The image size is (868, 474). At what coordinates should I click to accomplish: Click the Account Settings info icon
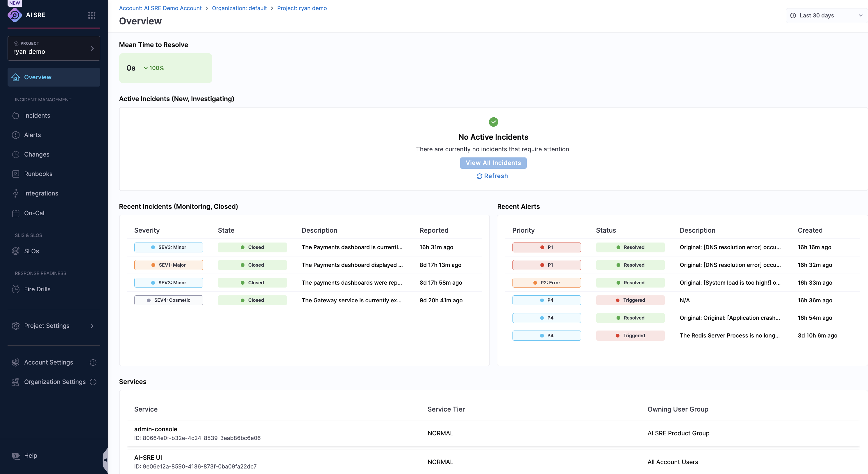click(93, 362)
